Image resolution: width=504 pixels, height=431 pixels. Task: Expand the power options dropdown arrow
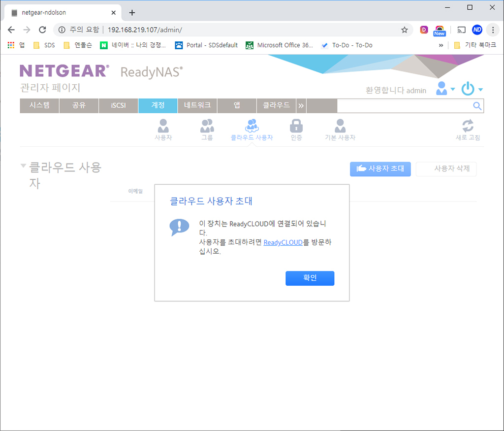click(x=480, y=90)
